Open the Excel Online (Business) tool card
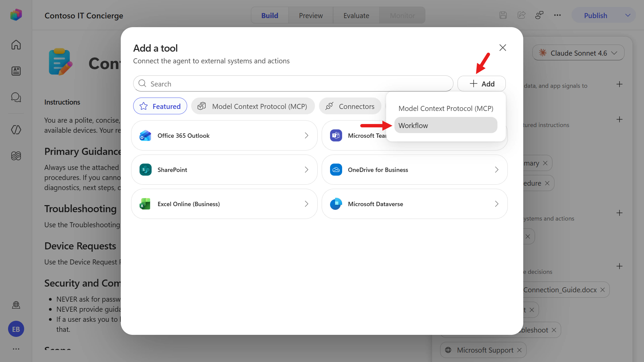 coord(224,204)
